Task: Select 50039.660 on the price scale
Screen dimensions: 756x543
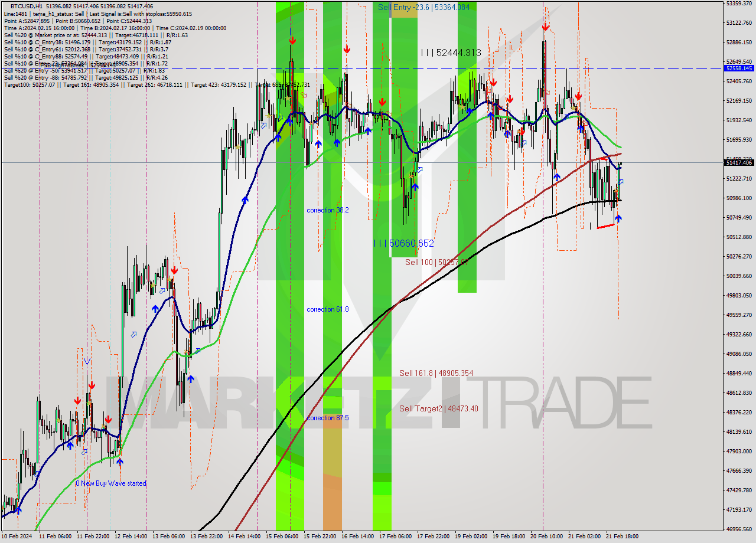Action: coord(739,276)
